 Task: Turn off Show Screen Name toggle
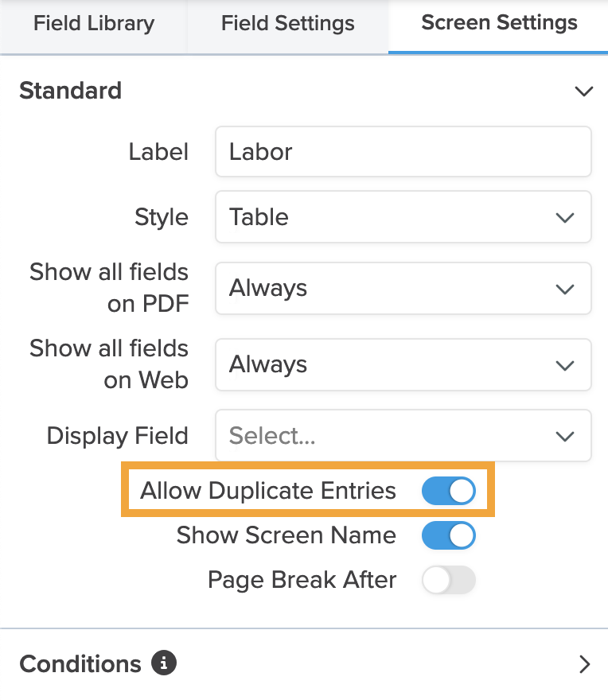(449, 535)
